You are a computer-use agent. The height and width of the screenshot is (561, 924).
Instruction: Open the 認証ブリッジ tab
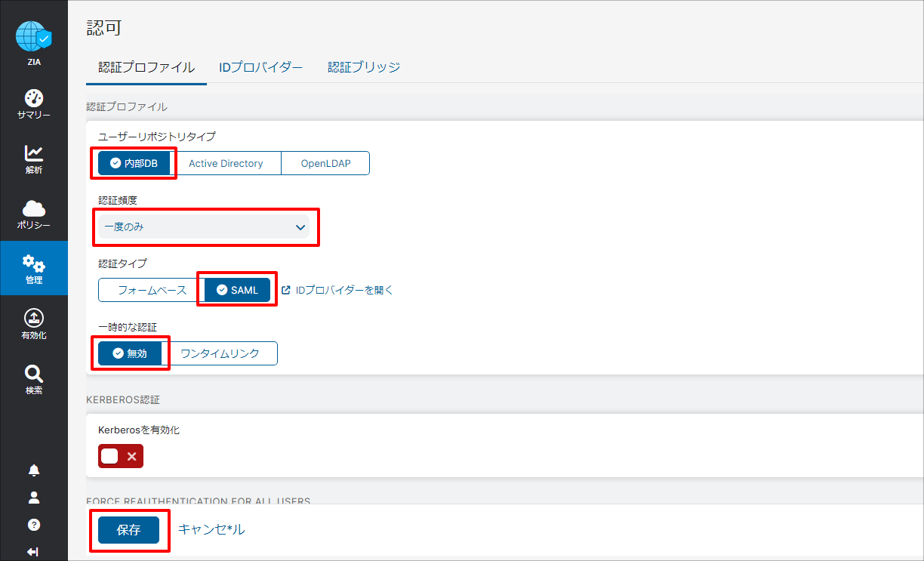(x=363, y=66)
